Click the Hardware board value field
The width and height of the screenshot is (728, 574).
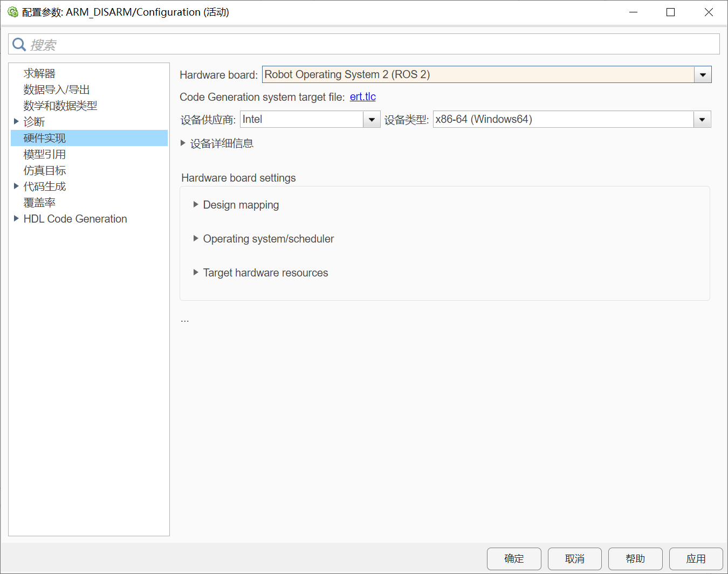[x=478, y=74]
